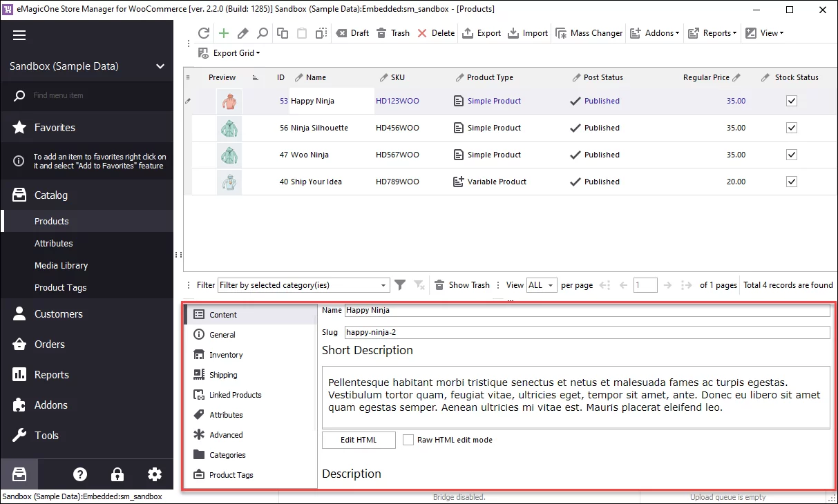Click the Copy products icon
This screenshot has width=838, height=504.
click(282, 32)
